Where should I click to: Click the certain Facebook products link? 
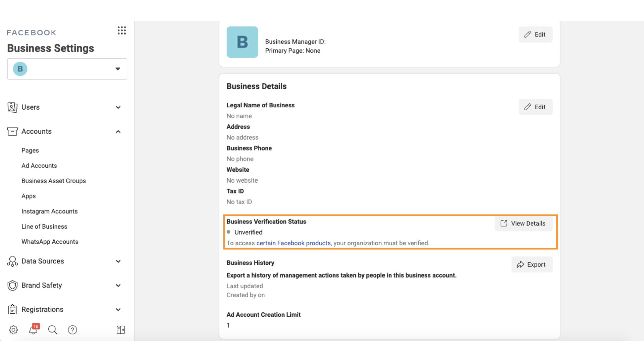pyautogui.click(x=294, y=243)
